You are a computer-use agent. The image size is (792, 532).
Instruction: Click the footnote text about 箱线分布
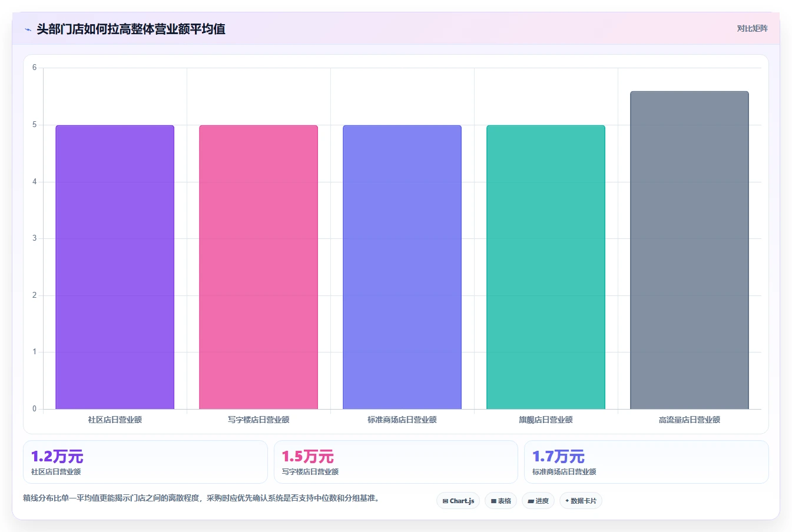tap(203, 498)
